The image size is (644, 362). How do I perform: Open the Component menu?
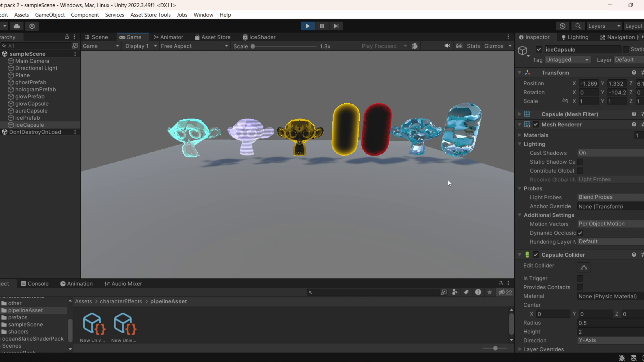pos(85,15)
